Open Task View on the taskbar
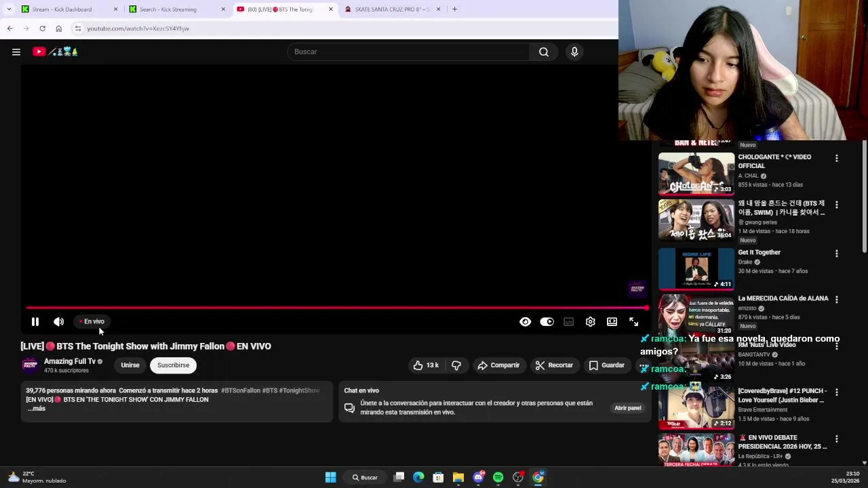This screenshot has width=868, height=488. [399, 477]
